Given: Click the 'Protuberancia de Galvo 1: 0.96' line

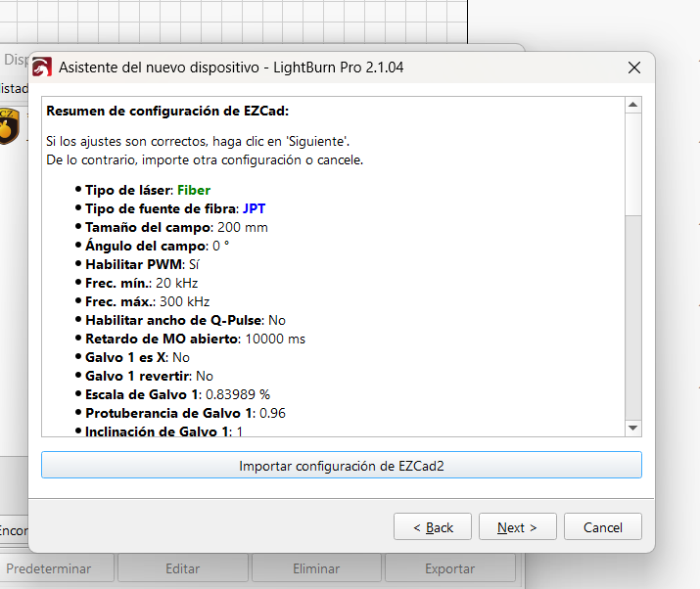Looking at the screenshot, I should click(x=185, y=414).
